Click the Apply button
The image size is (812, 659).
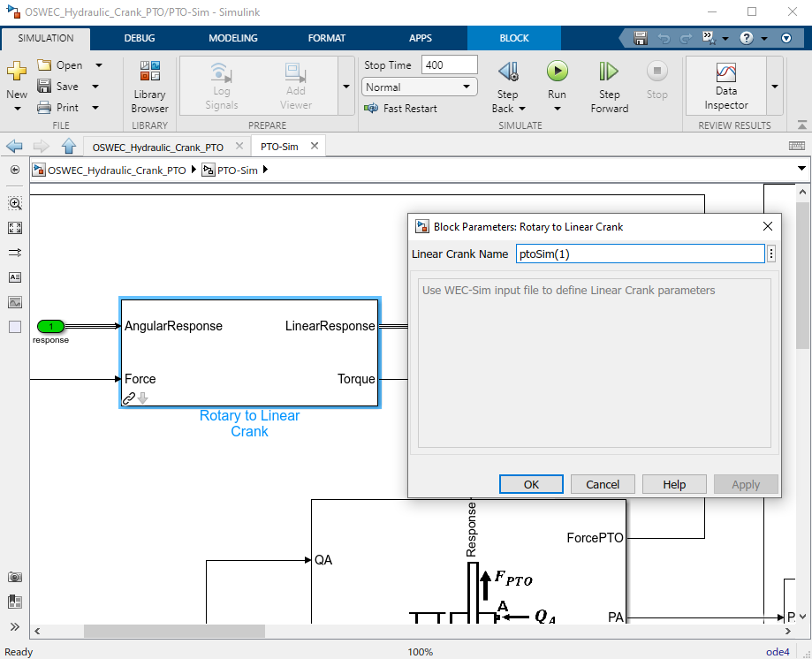pos(746,484)
